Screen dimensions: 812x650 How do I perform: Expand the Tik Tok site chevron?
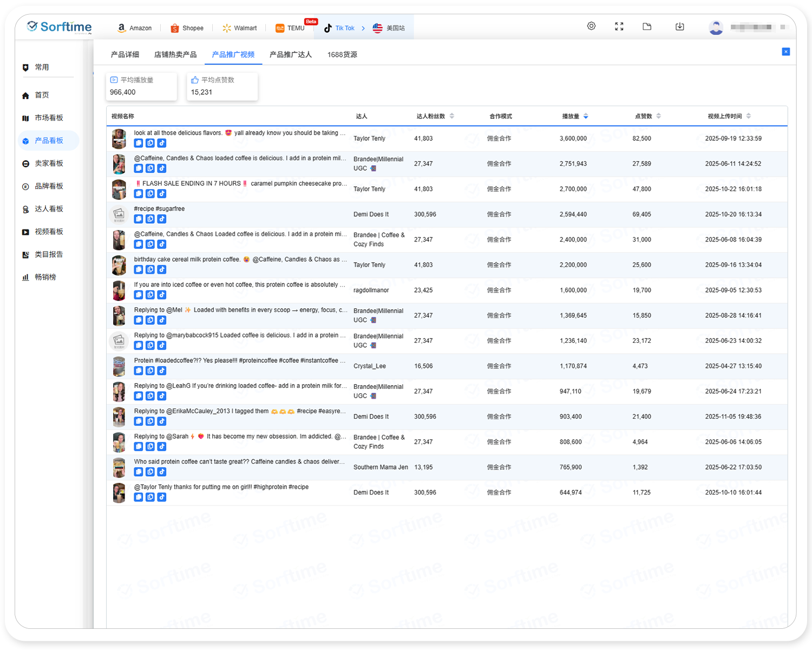[x=363, y=28]
